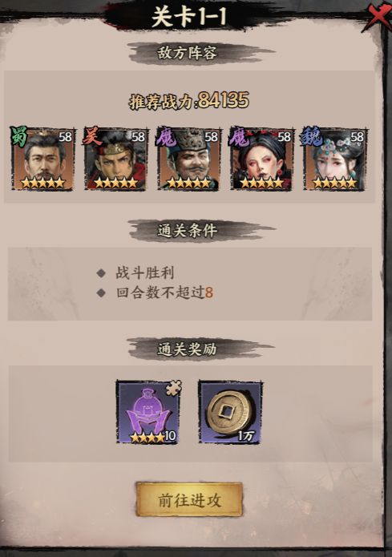The image size is (392, 557).
Task: View the copper coin 1万 reward
Action: click(x=230, y=412)
